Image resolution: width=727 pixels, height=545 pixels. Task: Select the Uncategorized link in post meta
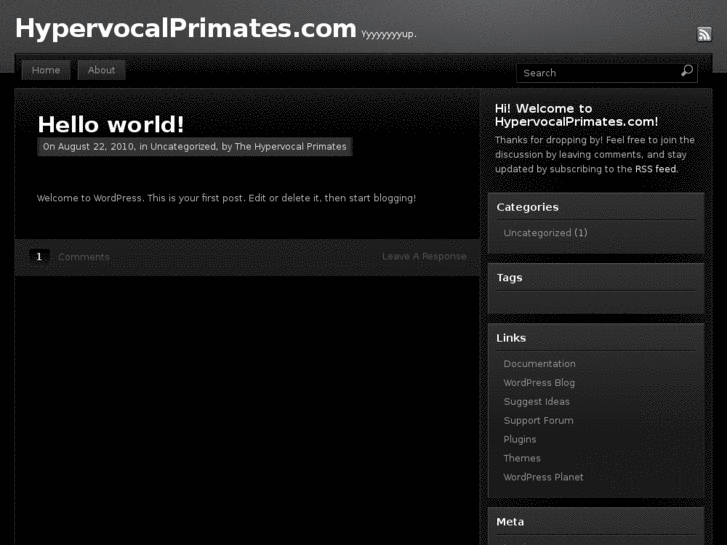click(183, 147)
